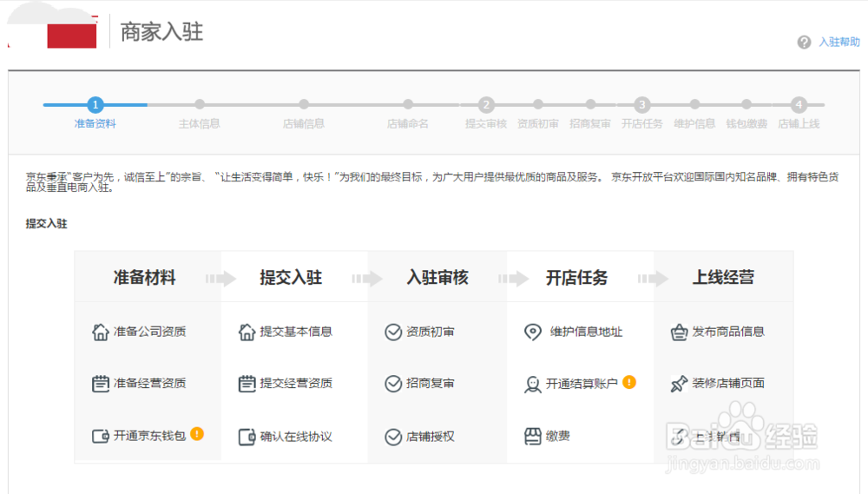
Task: Click the checkmark icon beside 招商复审 item
Action: coord(393,383)
